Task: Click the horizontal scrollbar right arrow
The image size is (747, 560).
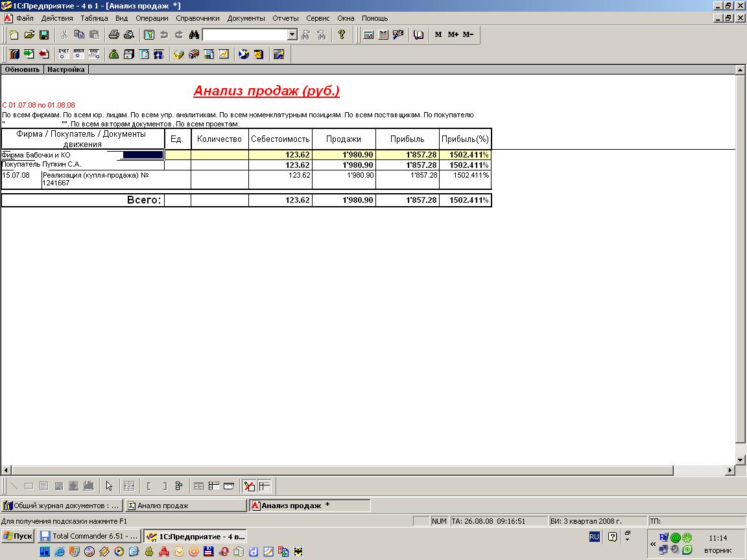Action: pos(730,471)
